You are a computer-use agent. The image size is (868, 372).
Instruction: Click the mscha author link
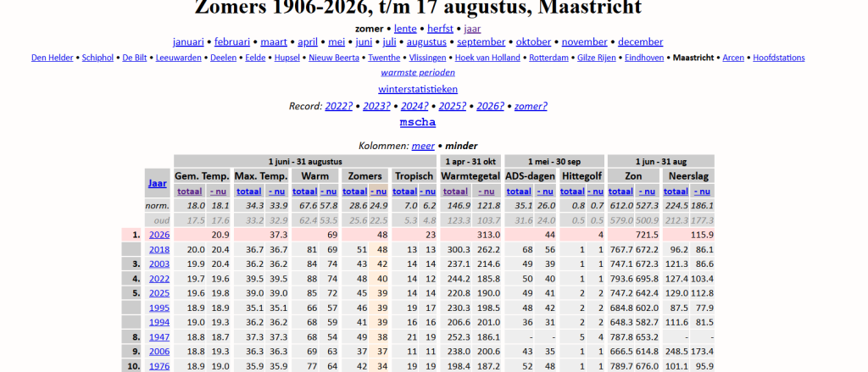click(x=418, y=122)
